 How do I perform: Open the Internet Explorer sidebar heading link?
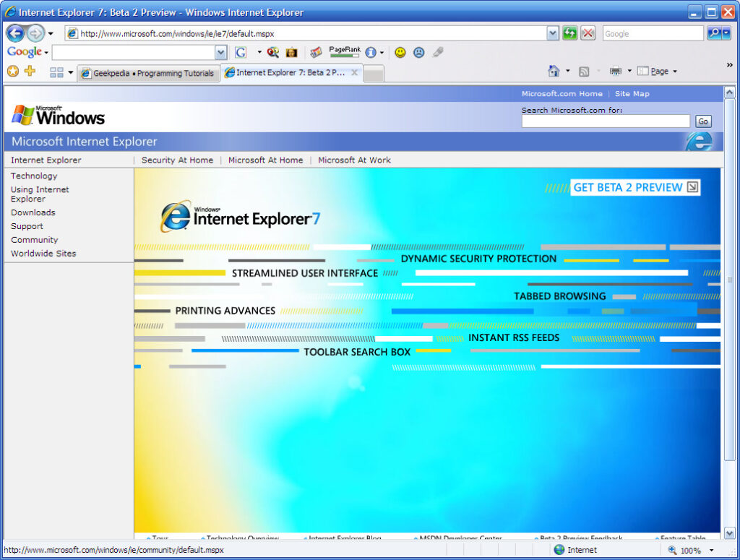tap(46, 160)
